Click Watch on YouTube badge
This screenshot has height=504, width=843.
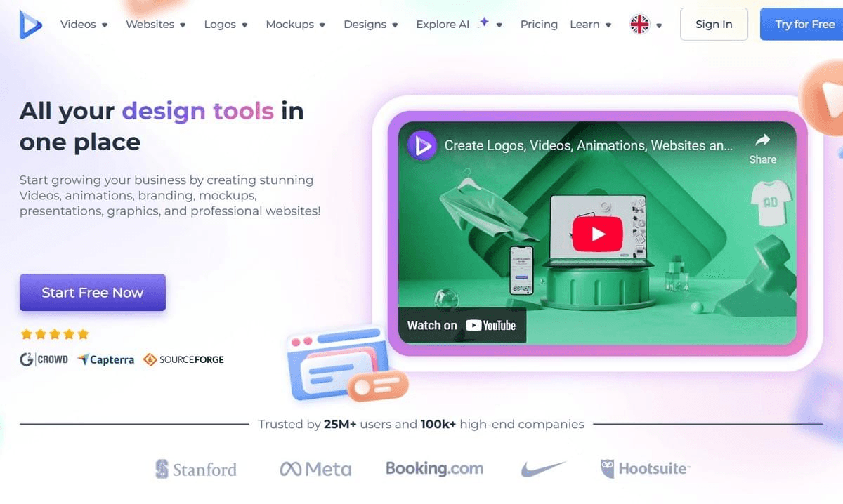(x=462, y=325)
